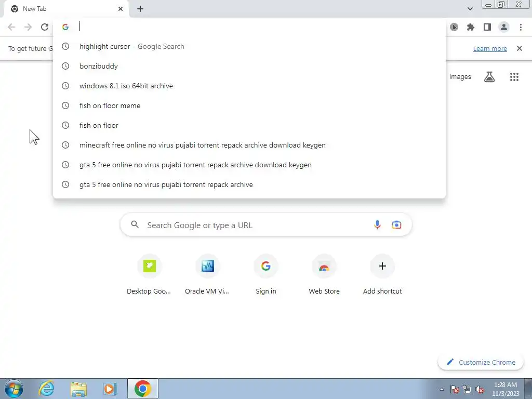Open the Sign in shortcut

[265, 275]
